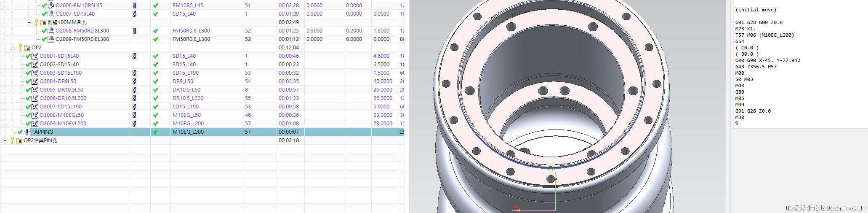Click toolpath icon in O3008-M10EGL50 row
The image size is (868, 213).
134,115
